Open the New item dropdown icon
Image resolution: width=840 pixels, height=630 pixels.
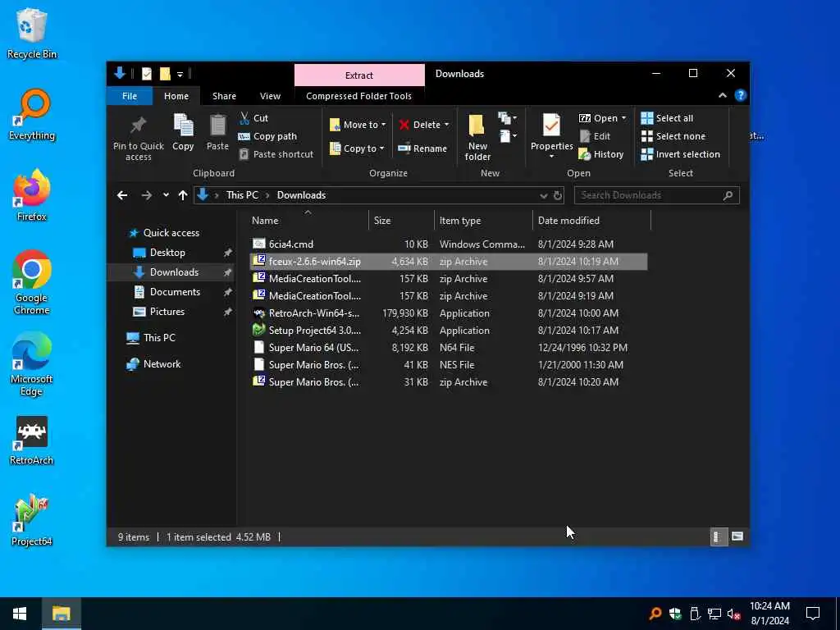[x=507, y=118]
